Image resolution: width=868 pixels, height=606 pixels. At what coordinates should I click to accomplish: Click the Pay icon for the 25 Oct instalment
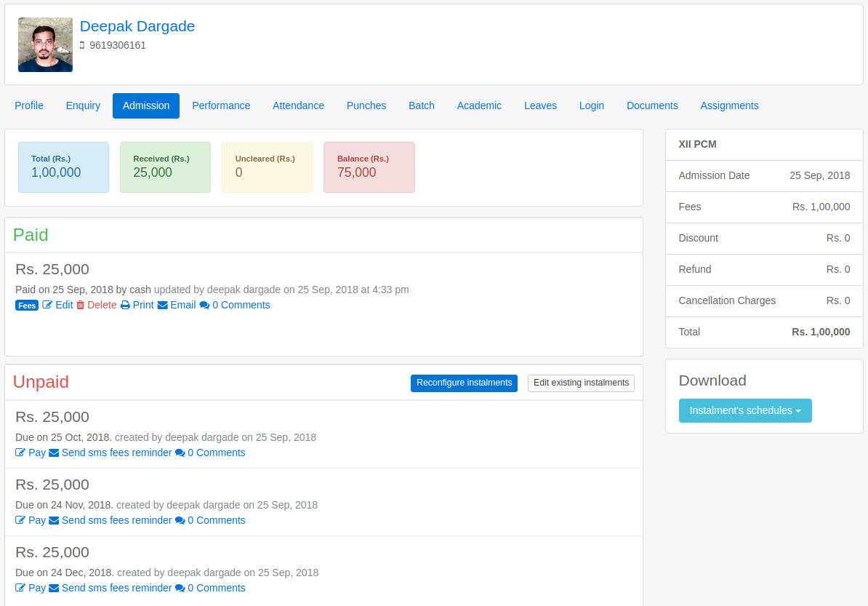[x=20, y=452]
